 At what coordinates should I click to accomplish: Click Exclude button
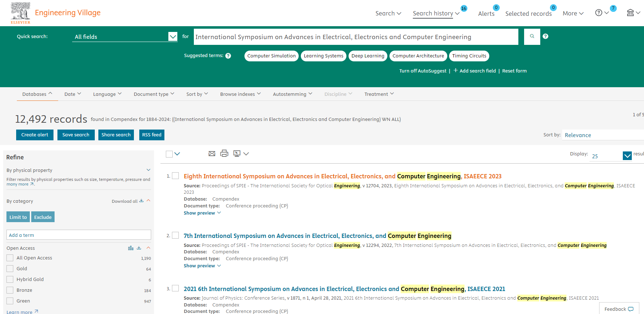point(43,217)
